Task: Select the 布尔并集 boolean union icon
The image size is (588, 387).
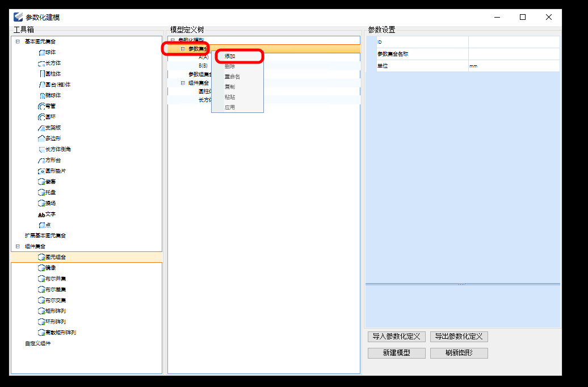Action: coord(41,279)
